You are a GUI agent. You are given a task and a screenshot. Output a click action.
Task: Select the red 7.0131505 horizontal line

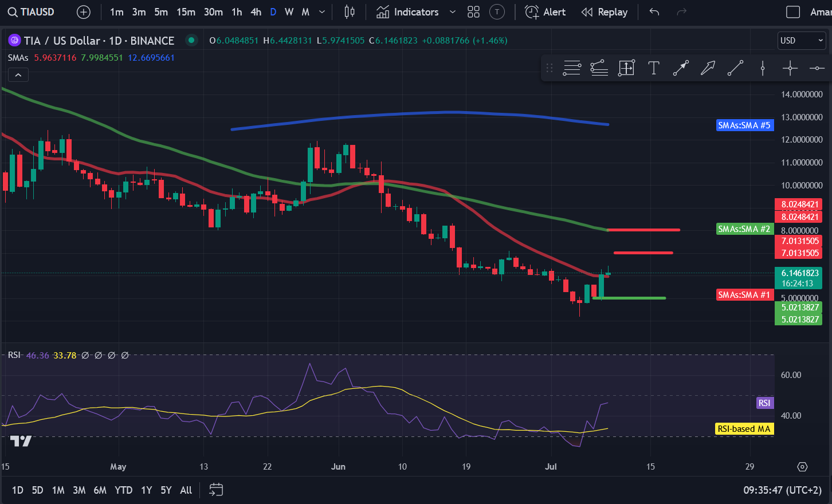[x=643, y=253]
